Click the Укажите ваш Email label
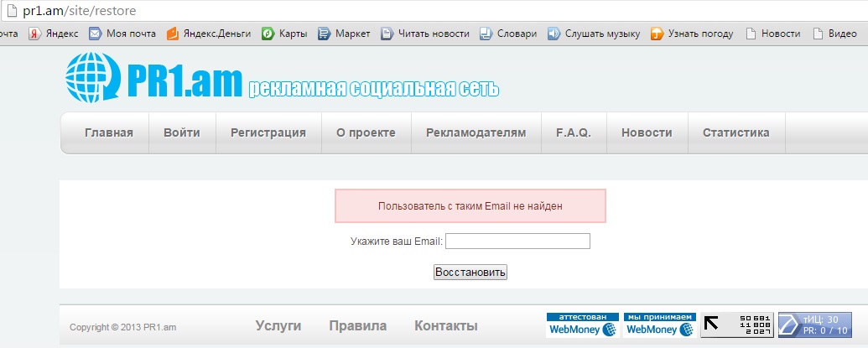This screenshot has height=348, width=868. (397, 242)
